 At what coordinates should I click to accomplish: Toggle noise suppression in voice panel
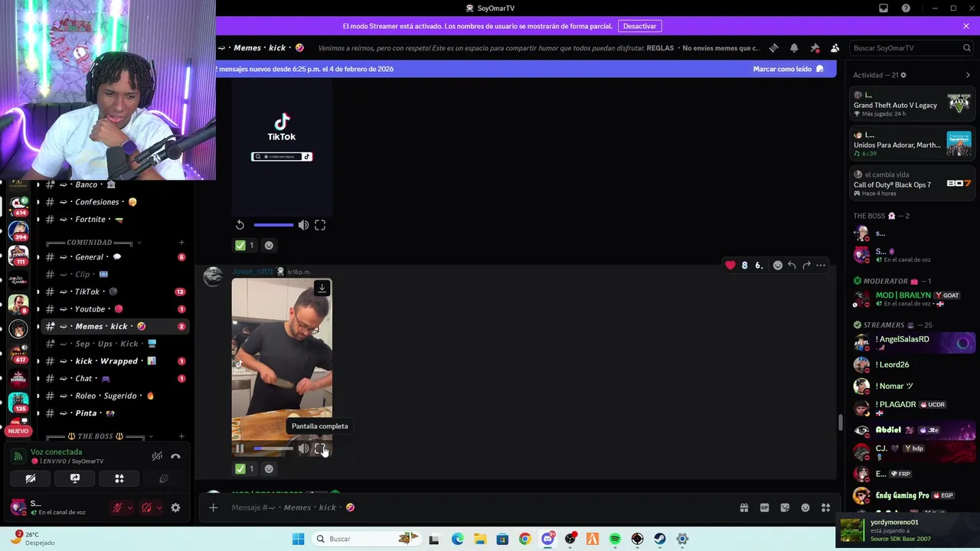157,456
